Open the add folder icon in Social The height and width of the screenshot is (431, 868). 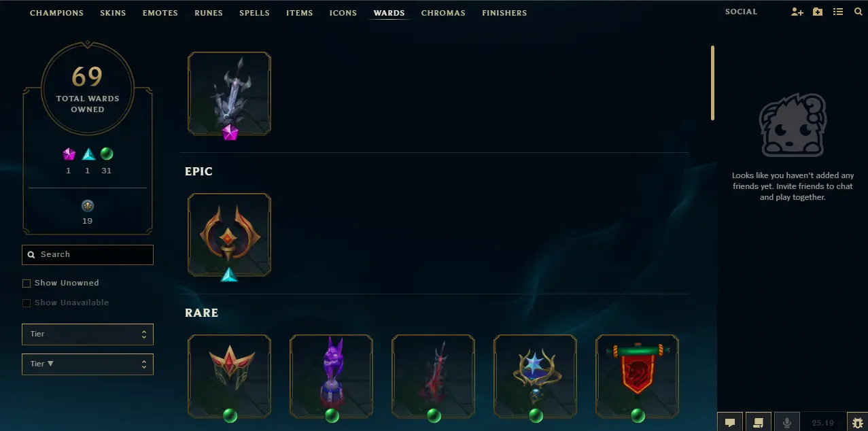click(x=818, y=12)
